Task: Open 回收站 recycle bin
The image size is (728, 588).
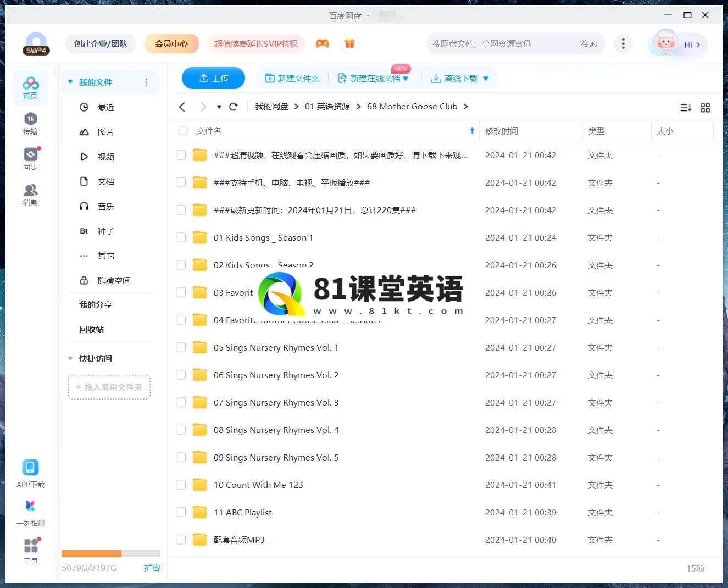Action: point(91,329)
